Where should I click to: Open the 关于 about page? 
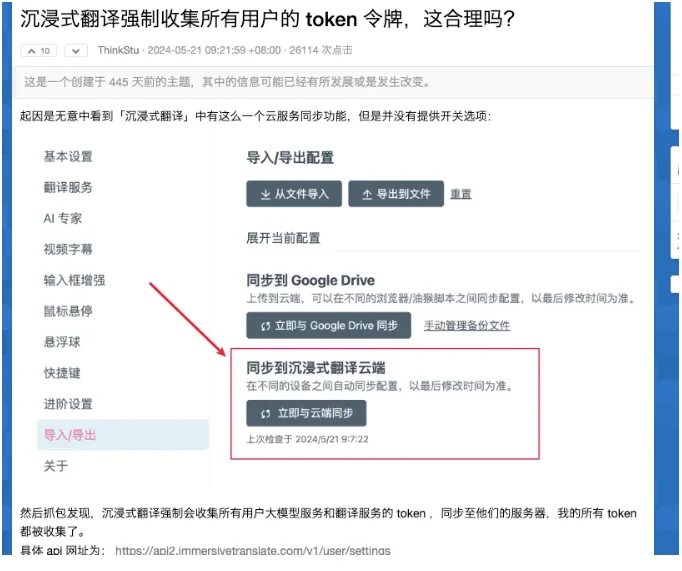[x=56, y=466]
